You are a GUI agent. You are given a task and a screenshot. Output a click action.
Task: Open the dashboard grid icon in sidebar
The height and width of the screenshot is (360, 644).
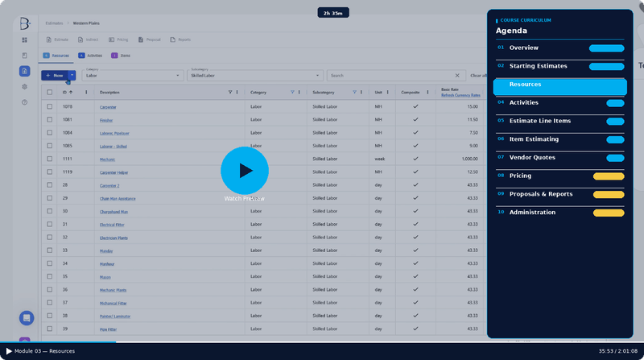tap(25, 39)
